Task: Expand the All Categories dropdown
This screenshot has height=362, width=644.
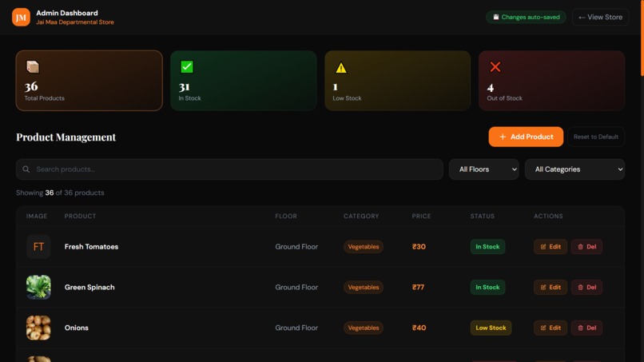Action: click(575, 169)
